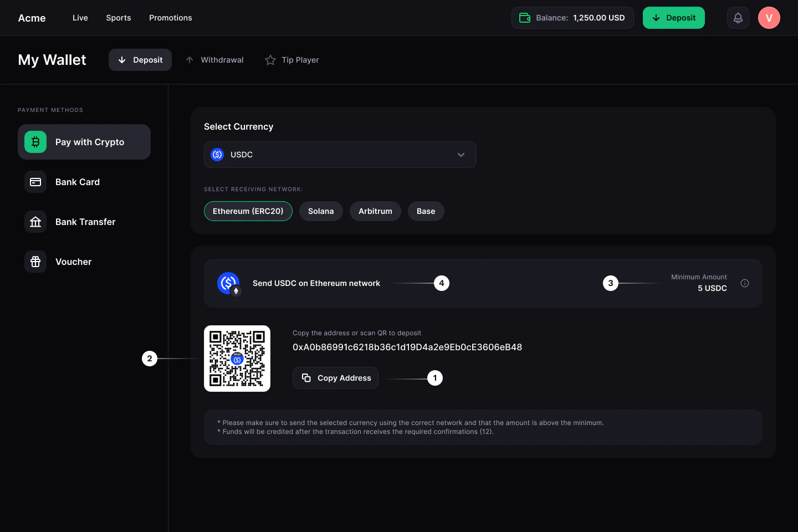798x532 pixels.
Task: Open the Live menu item
Action: (x=80, y=18)
